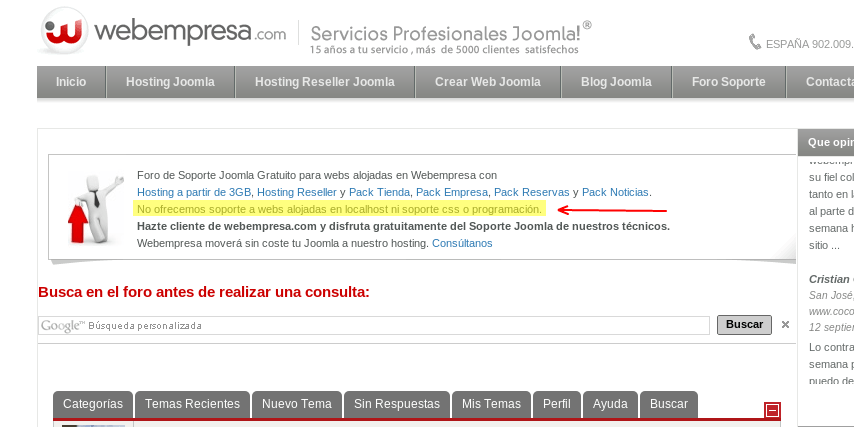Image resolution: width=854 pixels, height=427 pixels.
Task: Open the Pack Tienda link
Action: [x=380, y=192]
